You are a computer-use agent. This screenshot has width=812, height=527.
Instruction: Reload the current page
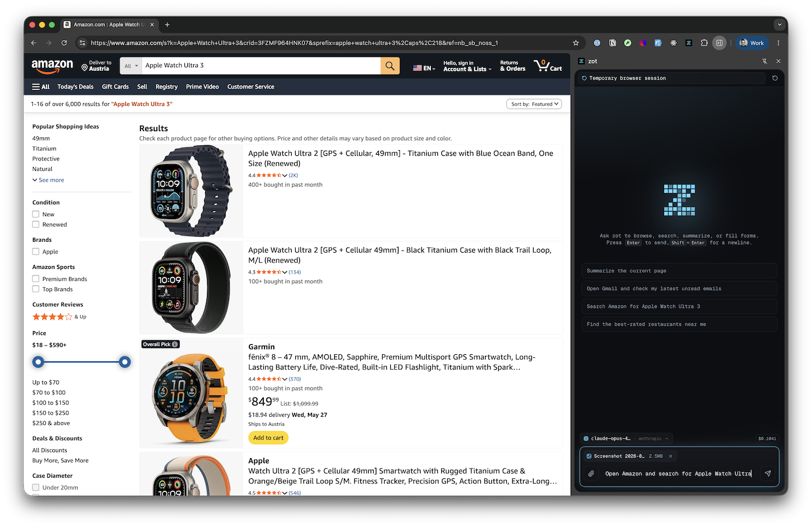click(64, 43)
